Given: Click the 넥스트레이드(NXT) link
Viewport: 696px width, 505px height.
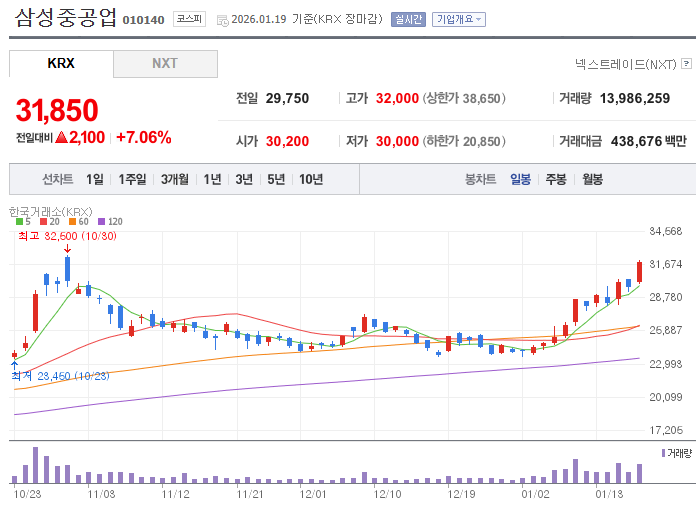Looking at the screenshot, I should [625, 64].
